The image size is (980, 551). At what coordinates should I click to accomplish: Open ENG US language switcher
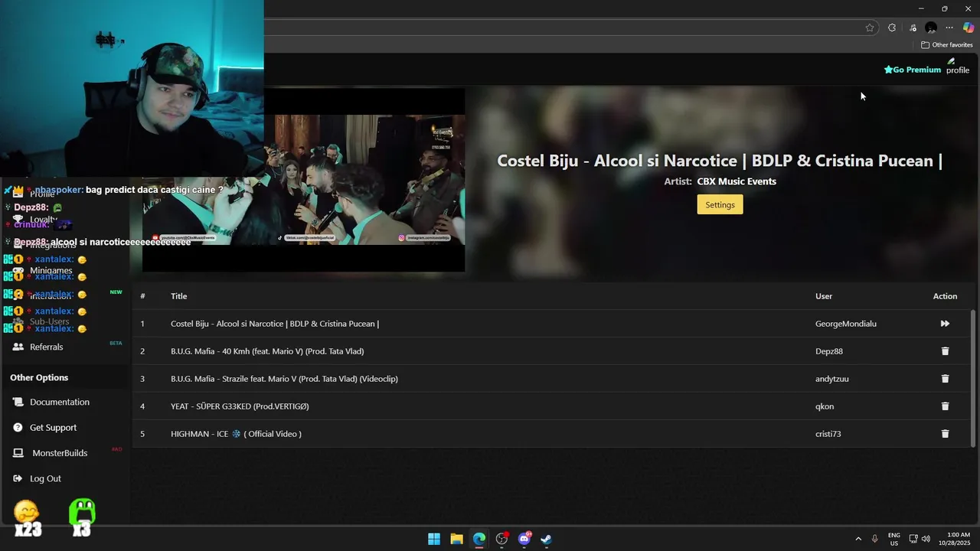tap(894, 539)
